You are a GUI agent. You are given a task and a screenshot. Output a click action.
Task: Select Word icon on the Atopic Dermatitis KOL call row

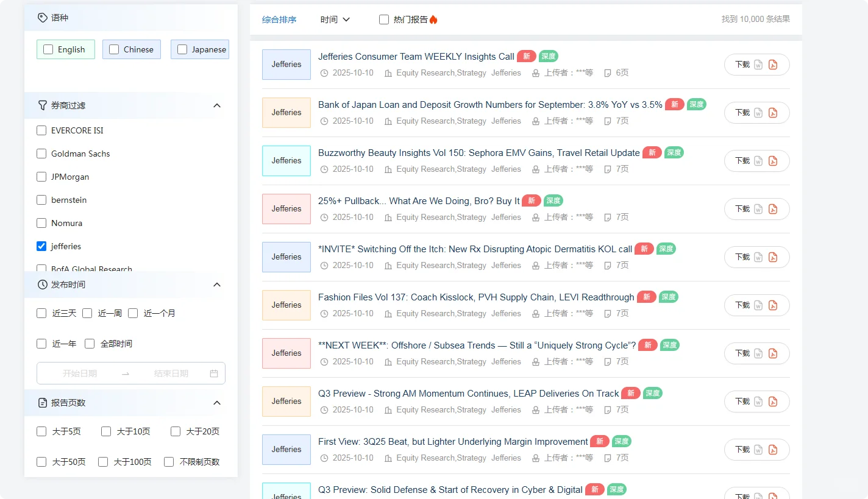click(758, 257)
